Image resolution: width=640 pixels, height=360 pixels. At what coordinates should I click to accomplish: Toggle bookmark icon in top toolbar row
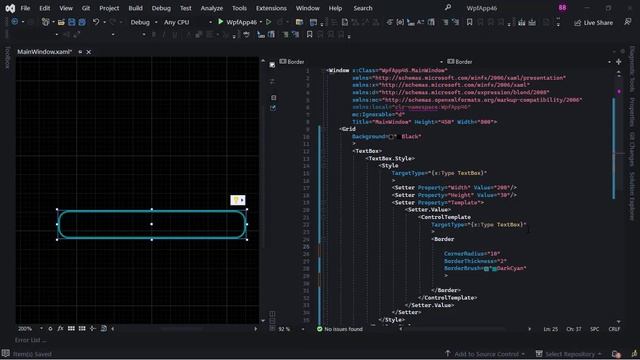(469, 22)
